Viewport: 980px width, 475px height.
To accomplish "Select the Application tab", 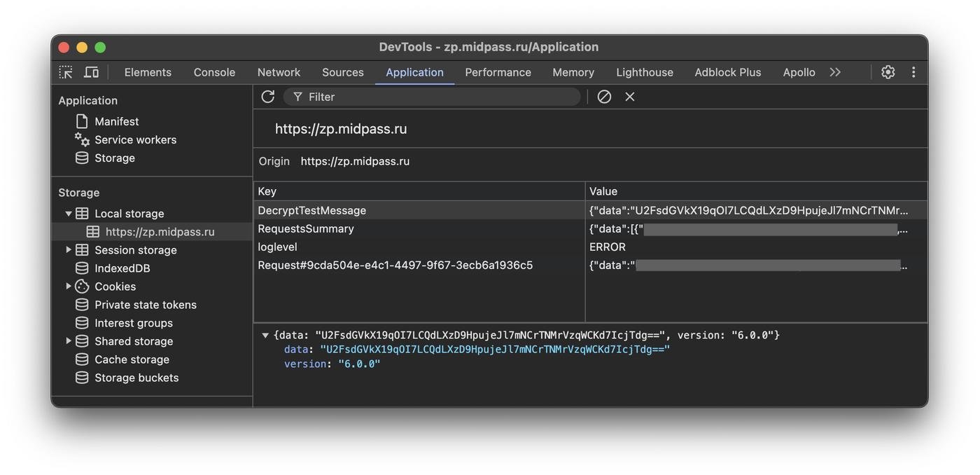I will click(414, 72).
